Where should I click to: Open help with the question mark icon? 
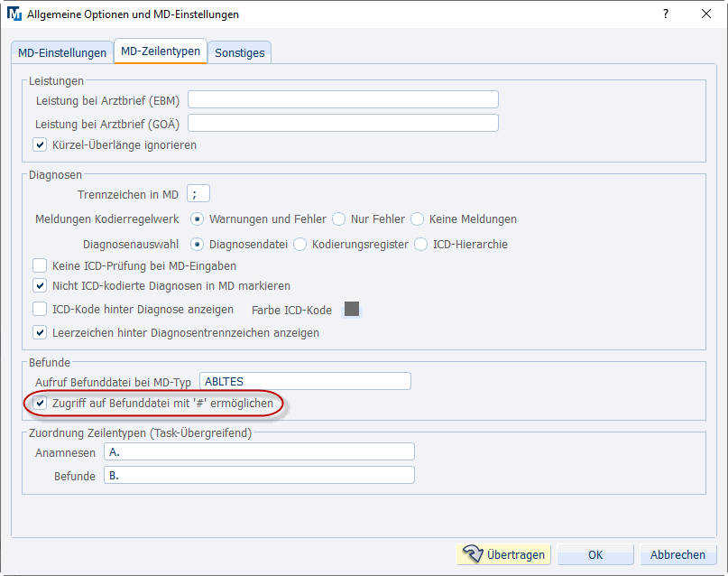tap(666, 14)
